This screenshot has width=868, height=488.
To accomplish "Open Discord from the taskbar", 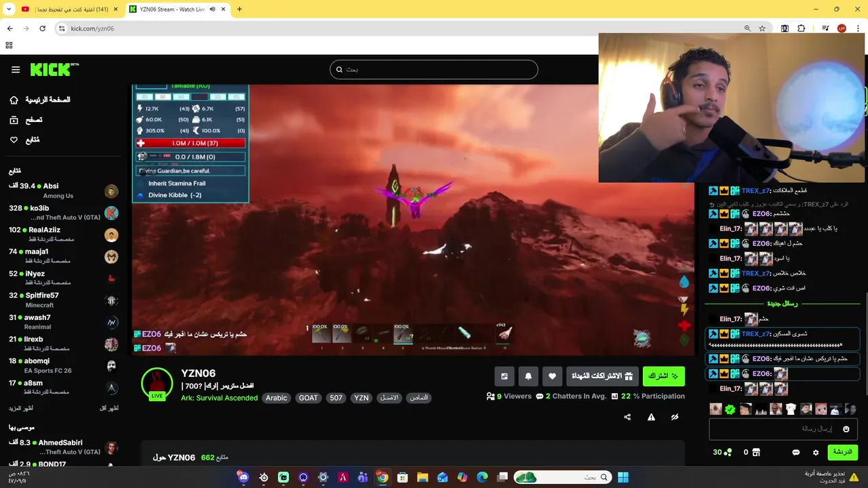I will [243, 477].
